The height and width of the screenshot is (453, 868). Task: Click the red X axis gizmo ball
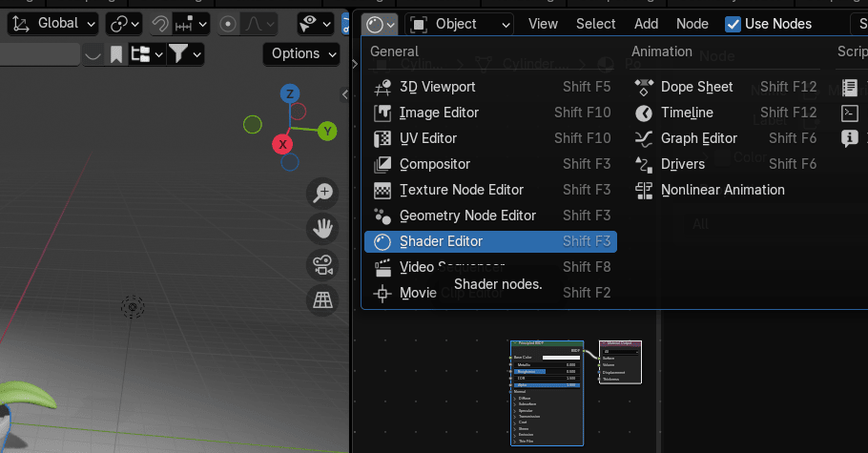[x=282, y=144]
